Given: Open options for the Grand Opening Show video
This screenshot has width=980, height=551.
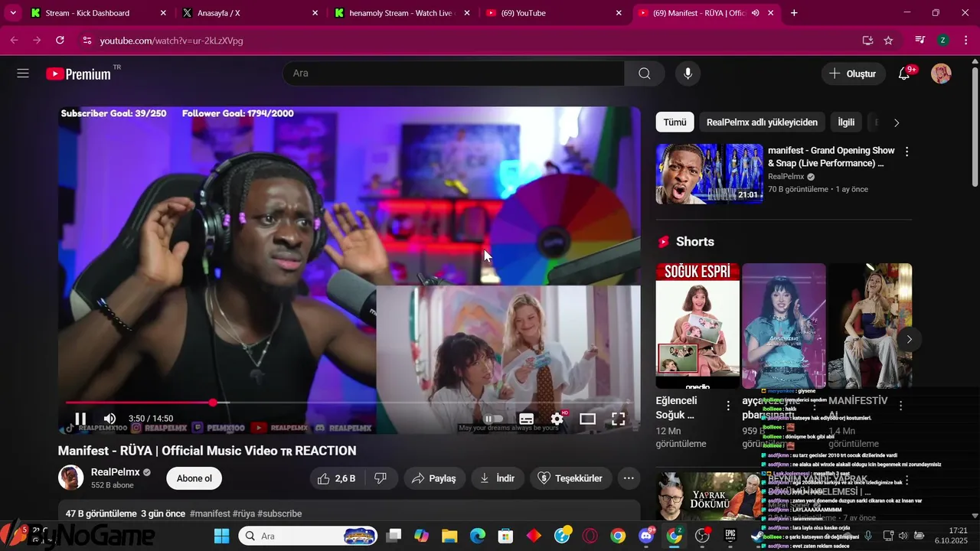Looking at the screenshot, I should pyautogui.click(x=906, y=152).
